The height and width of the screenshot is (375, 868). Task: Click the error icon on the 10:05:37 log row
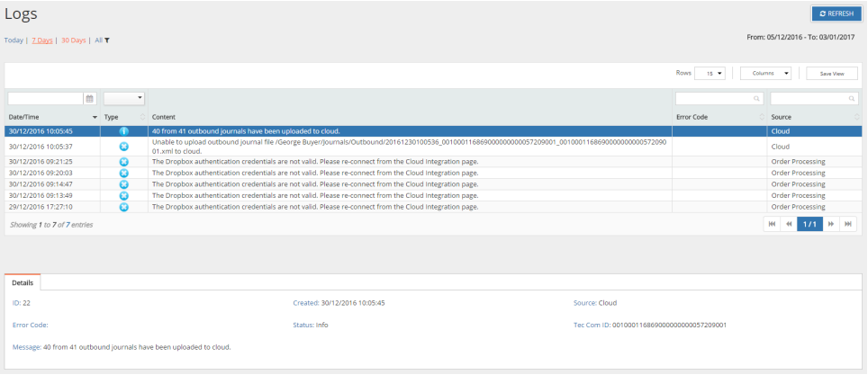click(x=124, y=146)
